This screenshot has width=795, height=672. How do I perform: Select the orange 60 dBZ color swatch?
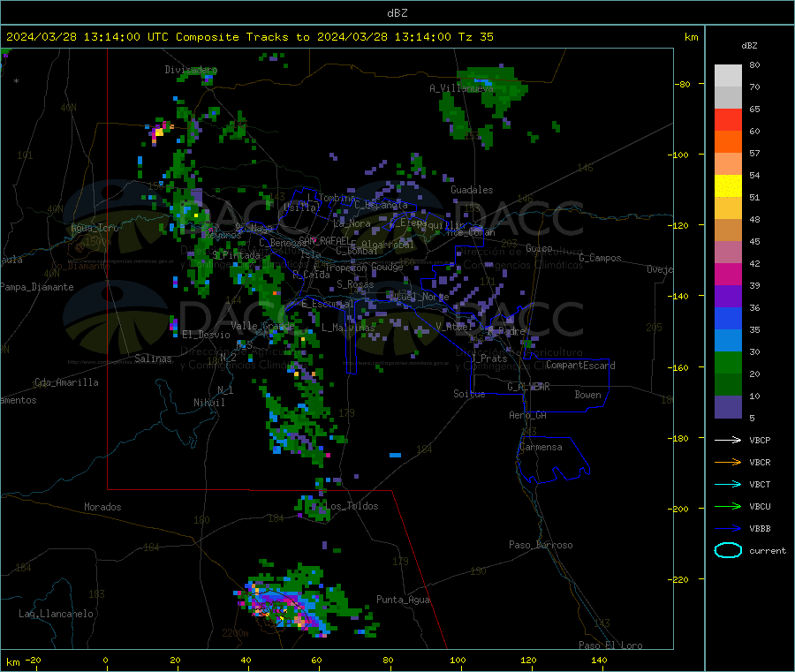click(x=728, y=142)
